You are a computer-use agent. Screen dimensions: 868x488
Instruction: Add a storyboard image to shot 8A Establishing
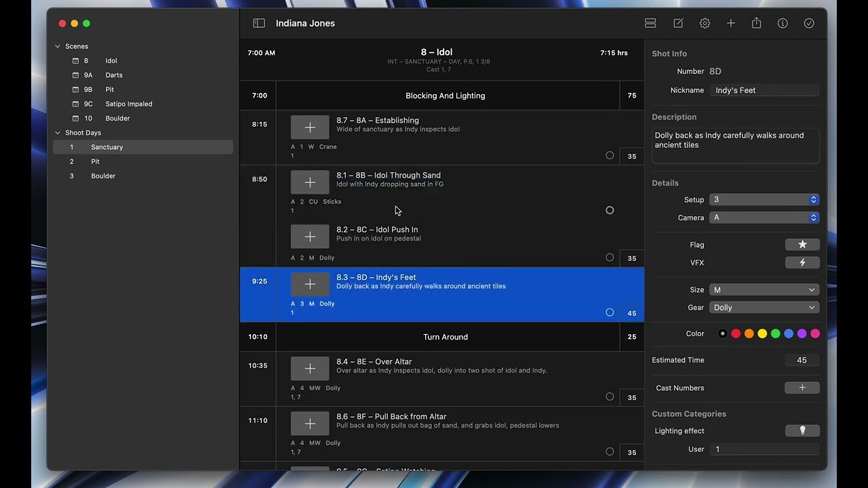click(310, 127)
